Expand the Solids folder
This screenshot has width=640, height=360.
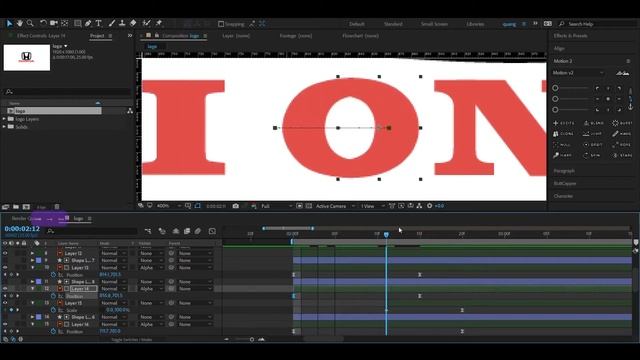coord(4,127)
